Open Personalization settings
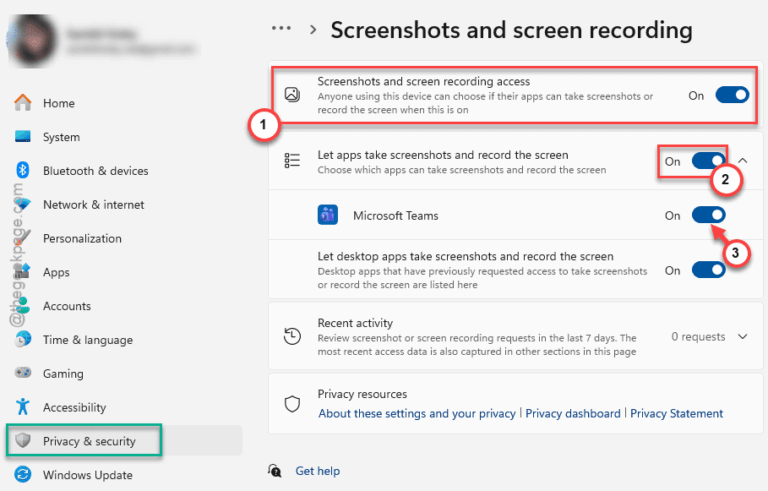 coord(82,238)
